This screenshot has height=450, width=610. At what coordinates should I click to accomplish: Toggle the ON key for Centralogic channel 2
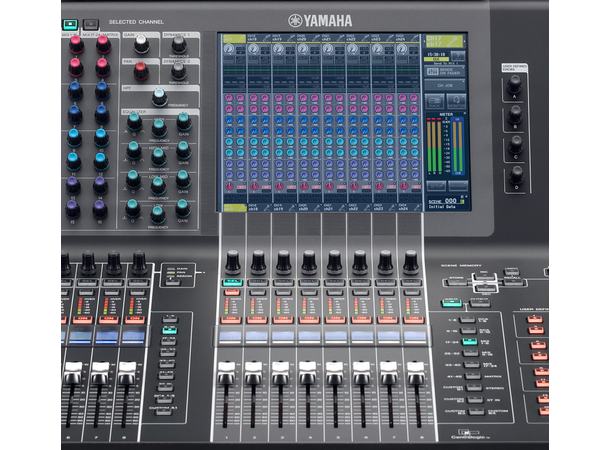point(257,320)
